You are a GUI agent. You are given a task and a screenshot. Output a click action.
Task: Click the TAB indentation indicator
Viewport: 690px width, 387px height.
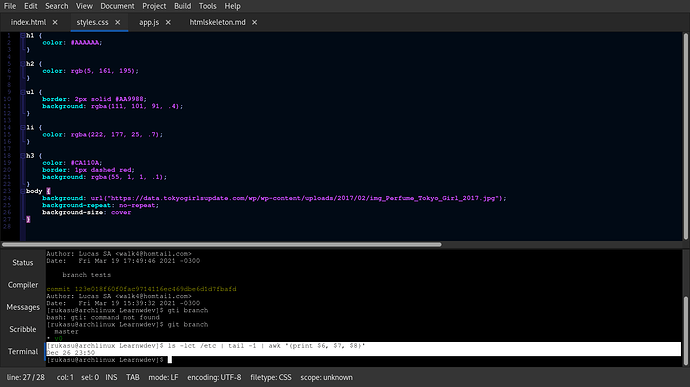click(132, 377)
